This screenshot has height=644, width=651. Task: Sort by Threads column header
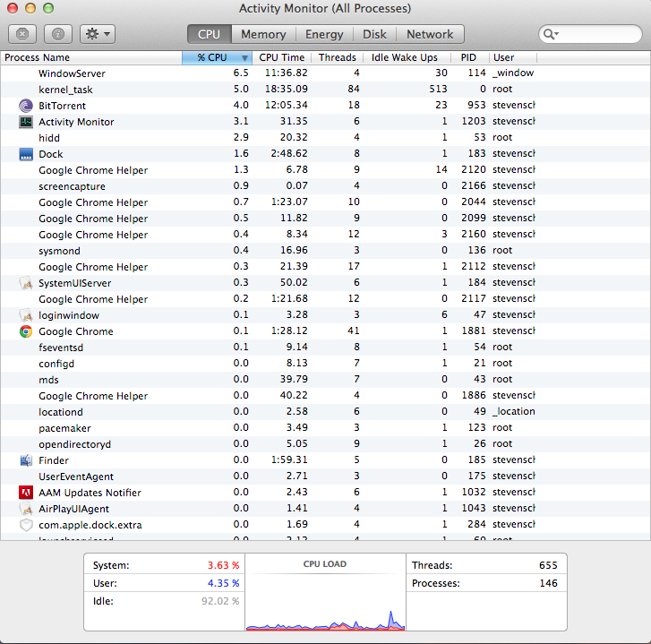[x=337, y=57]
